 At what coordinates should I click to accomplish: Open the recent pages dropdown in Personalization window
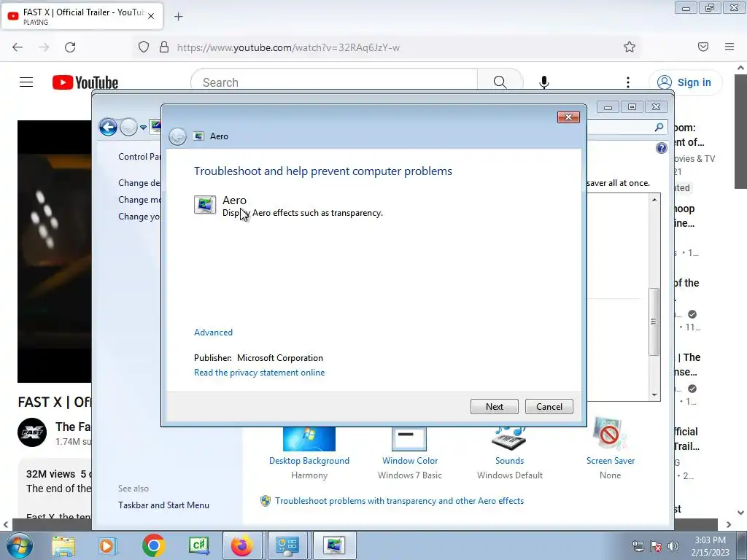point(144,128)
